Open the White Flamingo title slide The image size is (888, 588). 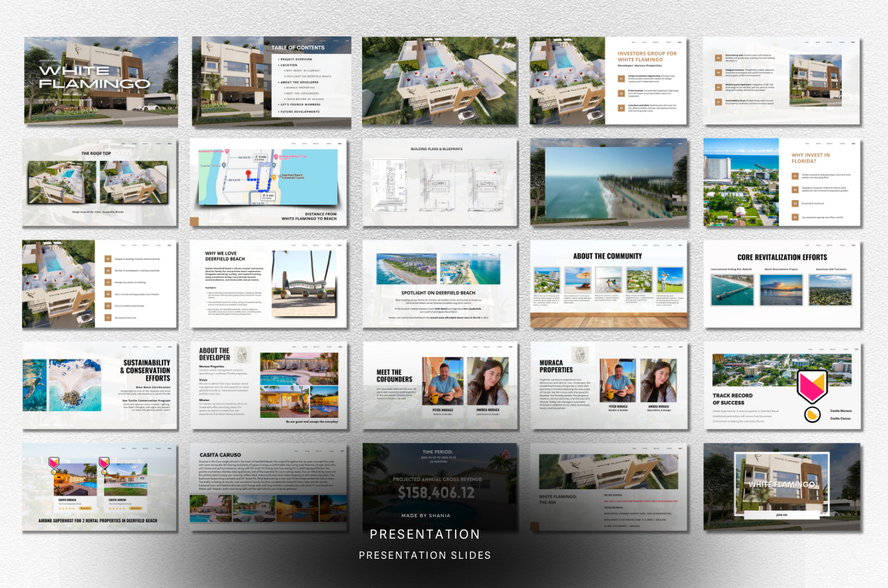point(101,81)
